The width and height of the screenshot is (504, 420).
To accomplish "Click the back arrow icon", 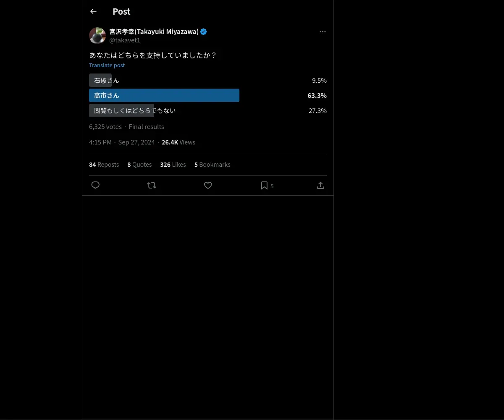I will [93, 12].
